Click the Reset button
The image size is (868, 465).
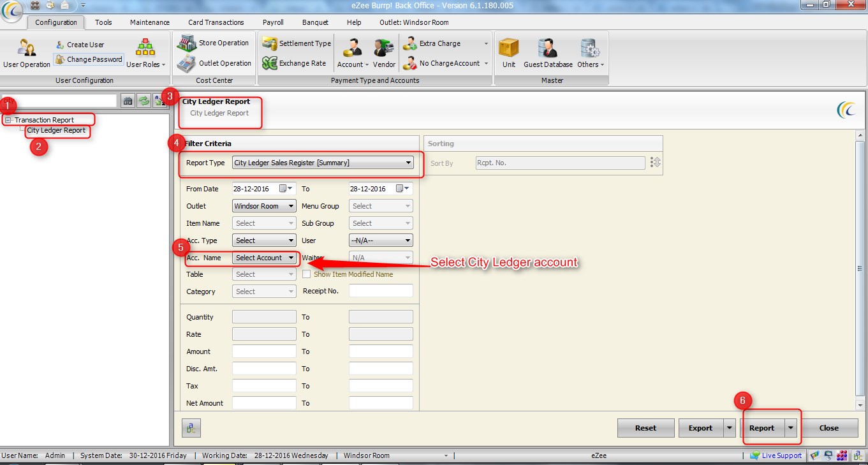pos(645,428)
